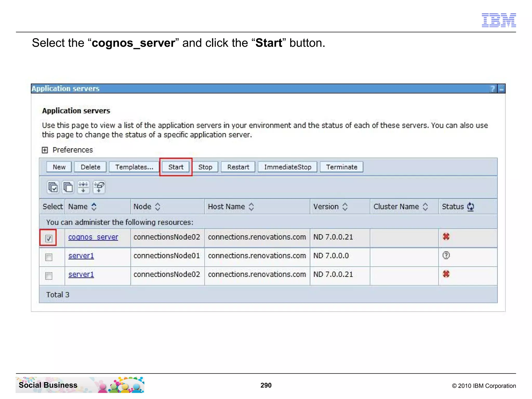Sort by Name column
The image size is (532, 399).
pyautogui.click(x=94, y=207)
